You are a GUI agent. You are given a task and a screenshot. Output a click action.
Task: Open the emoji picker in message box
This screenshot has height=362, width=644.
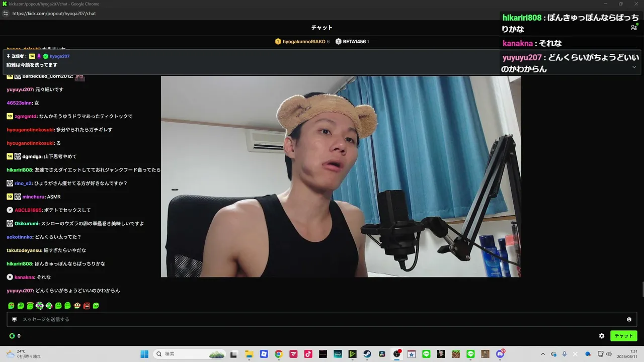[629, 319]
